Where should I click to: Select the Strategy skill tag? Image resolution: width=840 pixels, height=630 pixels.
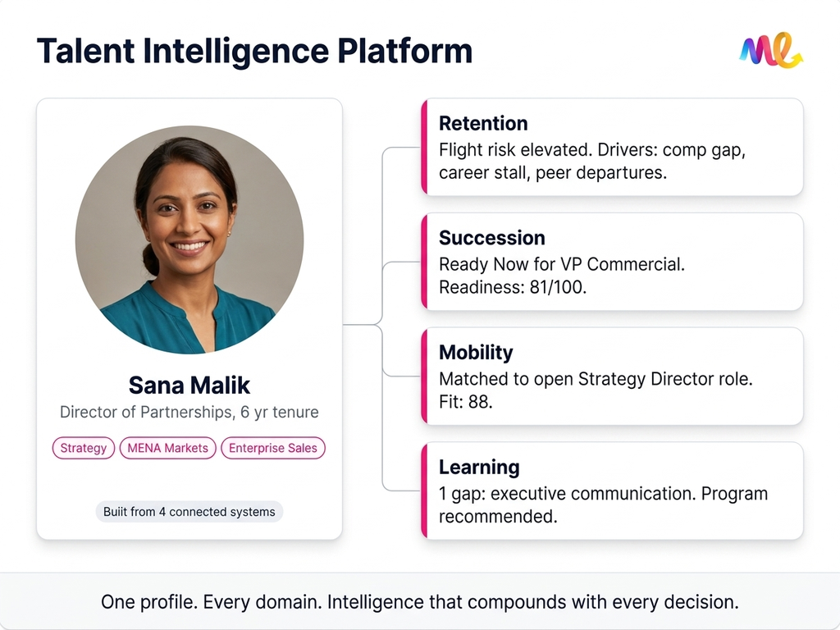tap(84, 448)
